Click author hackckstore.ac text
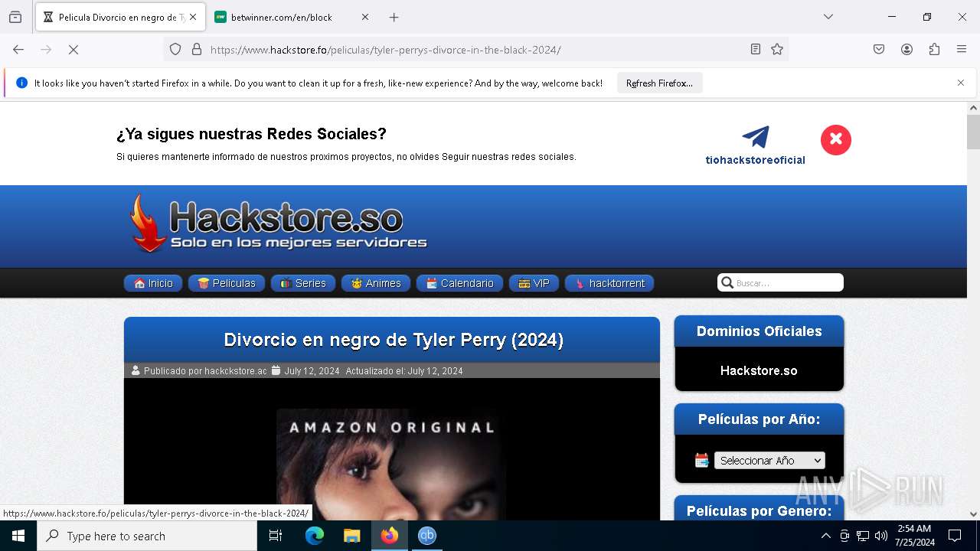The width and height of the screenshot is (980, 551). (236, 371)
